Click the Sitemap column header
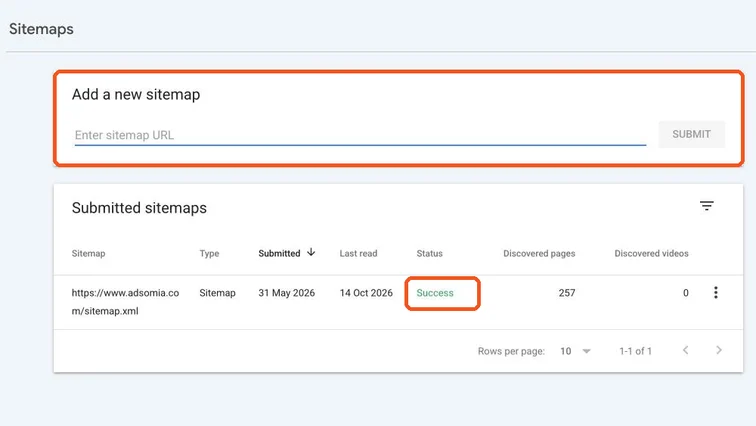The height and width of the screenshot is (426, 756). (88, 253)
